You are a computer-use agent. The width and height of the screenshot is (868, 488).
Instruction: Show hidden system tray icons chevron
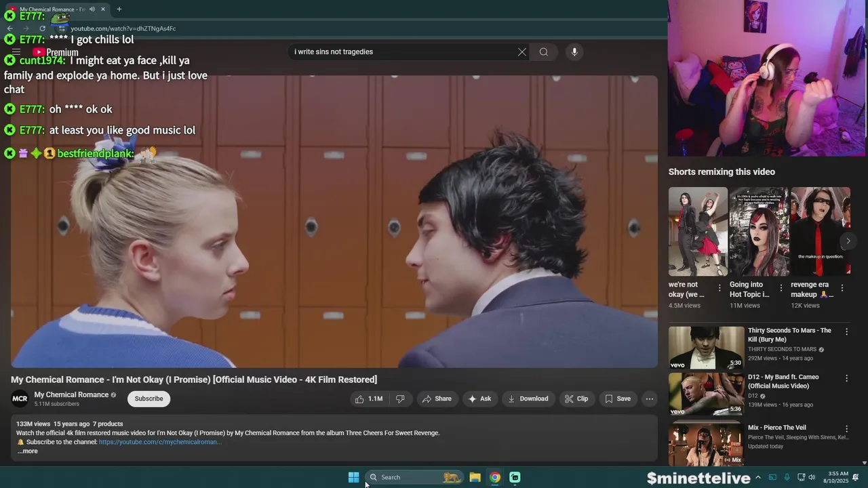tap(758, 477)
